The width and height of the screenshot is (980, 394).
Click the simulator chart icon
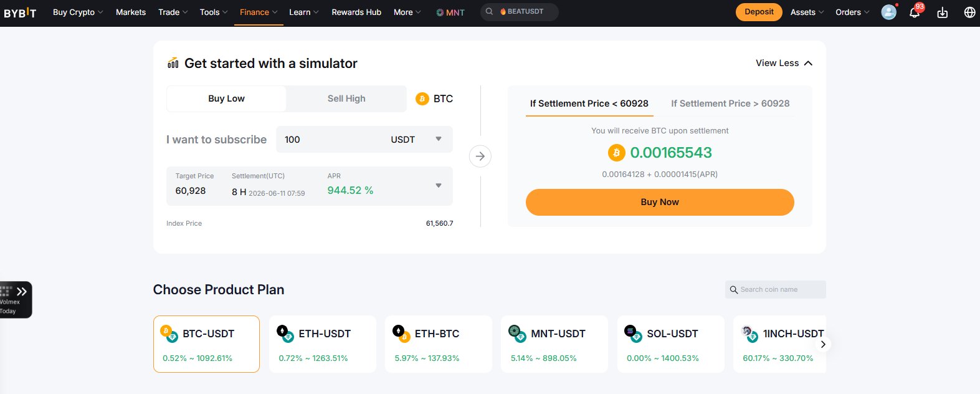click(x=173, y=63)
